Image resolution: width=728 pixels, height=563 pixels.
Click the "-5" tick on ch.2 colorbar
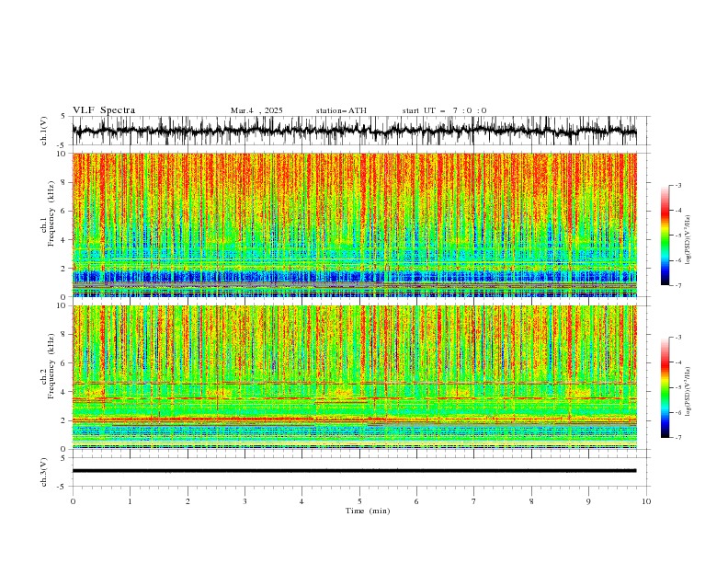pos(677,387)
